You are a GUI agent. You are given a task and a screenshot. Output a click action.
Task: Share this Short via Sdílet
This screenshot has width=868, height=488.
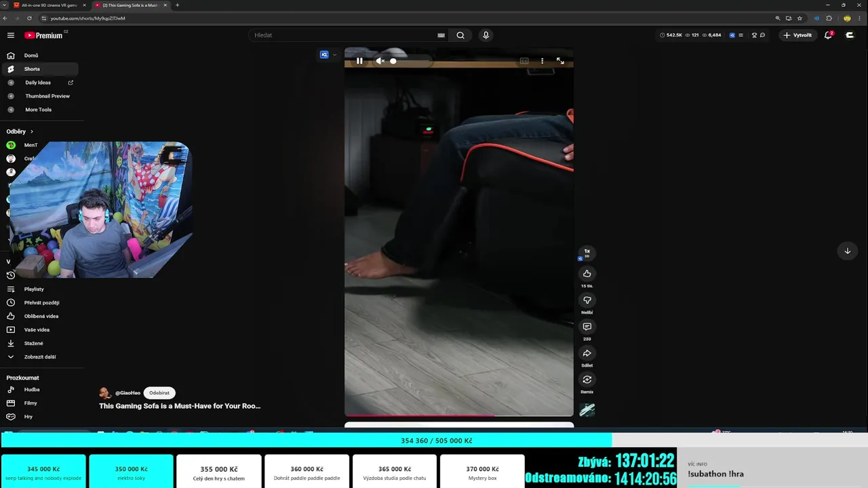587,353
